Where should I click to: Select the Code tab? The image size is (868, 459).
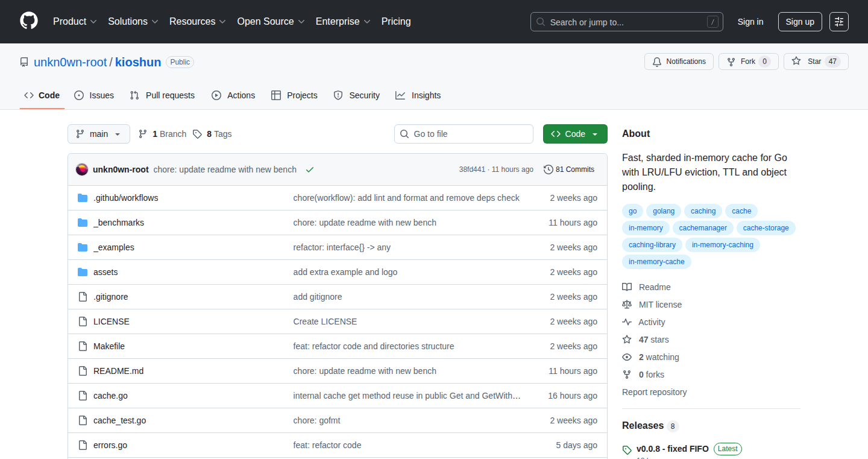[x=42, y=95]
